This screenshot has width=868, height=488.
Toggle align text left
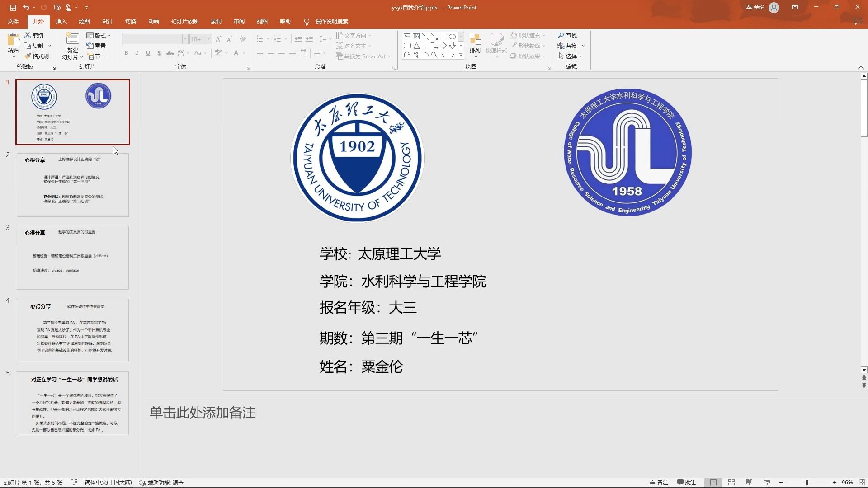pos(259,53)
